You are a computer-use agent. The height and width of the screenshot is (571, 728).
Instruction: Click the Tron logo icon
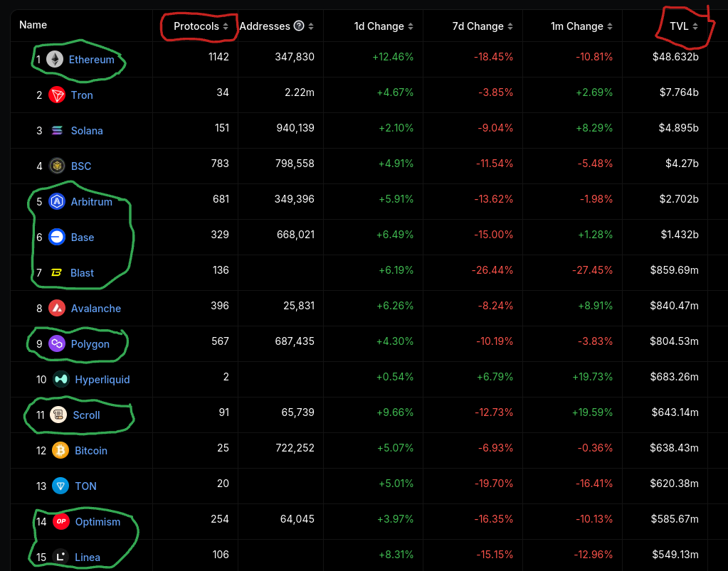pyautogui.click(x=57, y=95)
